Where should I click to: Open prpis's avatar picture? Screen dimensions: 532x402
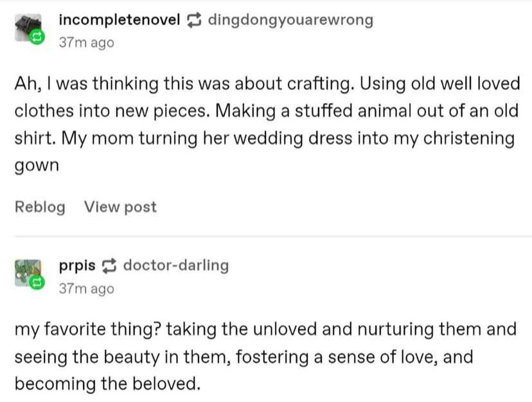point(27,272)
